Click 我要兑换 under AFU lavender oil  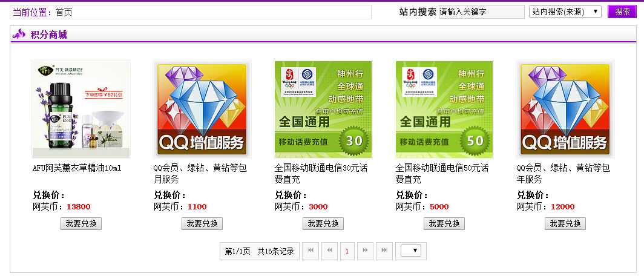click(x=81, y=223)
